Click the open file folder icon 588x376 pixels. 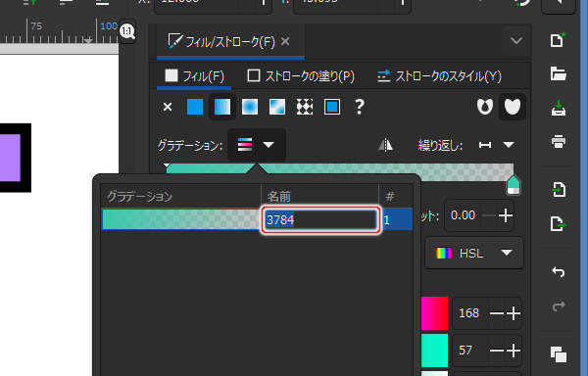(x=558, y=73)
